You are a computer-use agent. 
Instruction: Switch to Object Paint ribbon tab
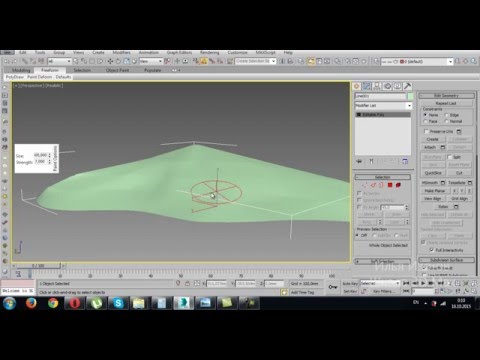(117, 70)
